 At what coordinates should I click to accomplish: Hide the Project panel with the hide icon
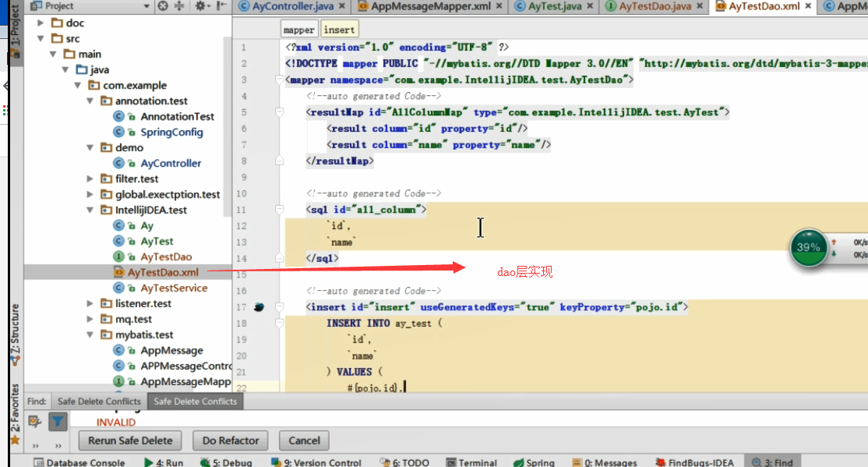[x=221, y=5]
